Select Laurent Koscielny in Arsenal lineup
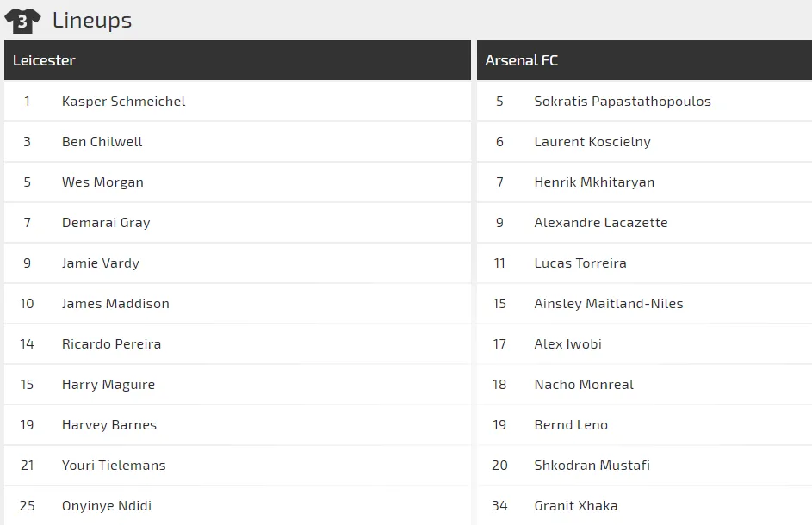 point(592,142)
